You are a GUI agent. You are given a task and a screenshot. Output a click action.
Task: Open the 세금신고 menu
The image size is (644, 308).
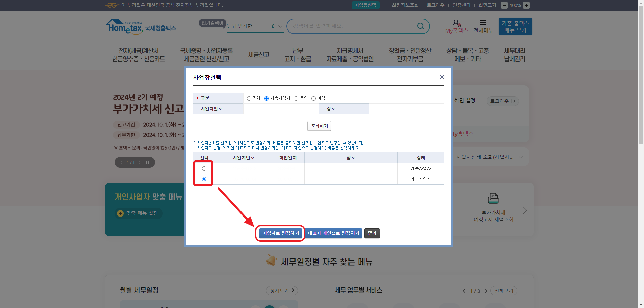(259, 54)
